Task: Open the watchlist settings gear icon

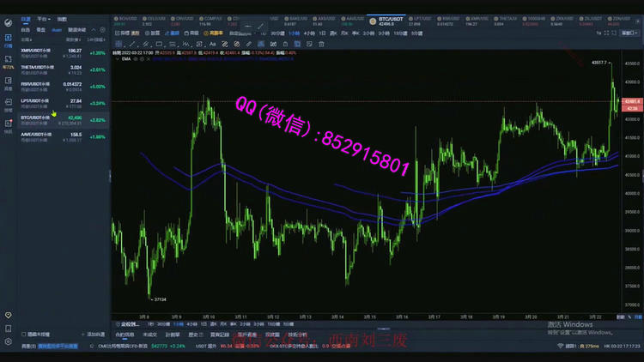Action: coord(104,28)
